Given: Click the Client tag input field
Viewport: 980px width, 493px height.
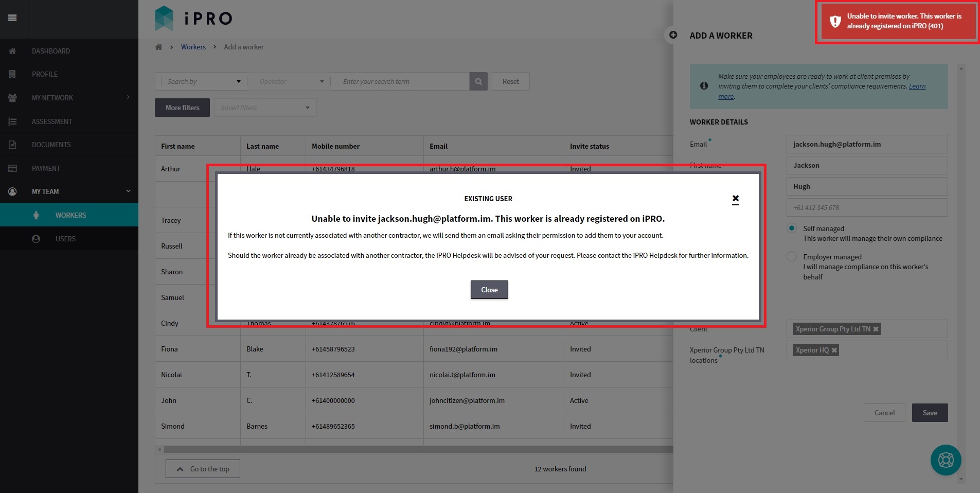Looking at the screenshot, I should click(x=867, y=329).
